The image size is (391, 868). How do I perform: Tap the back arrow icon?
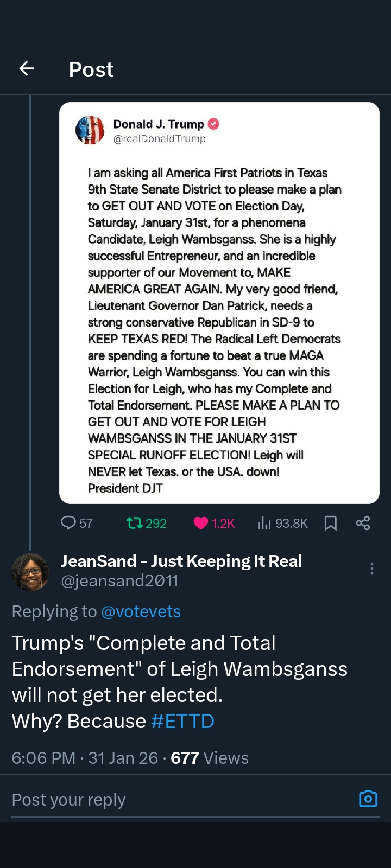click(x=27, y=68)
